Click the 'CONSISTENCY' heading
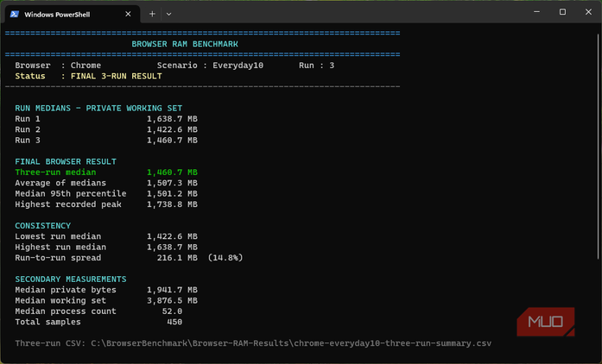602x364 pixels. [43, 225]
